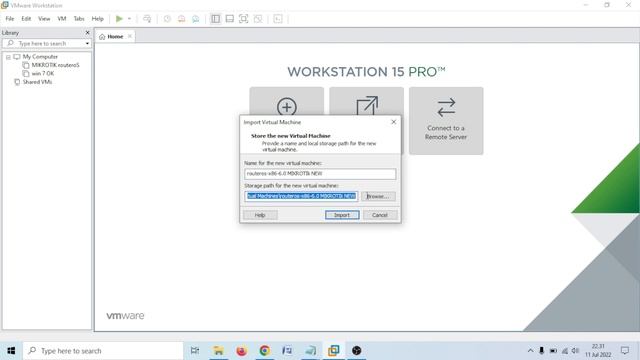Click the network tray icon
640x360 pixels.
point(565,351)
